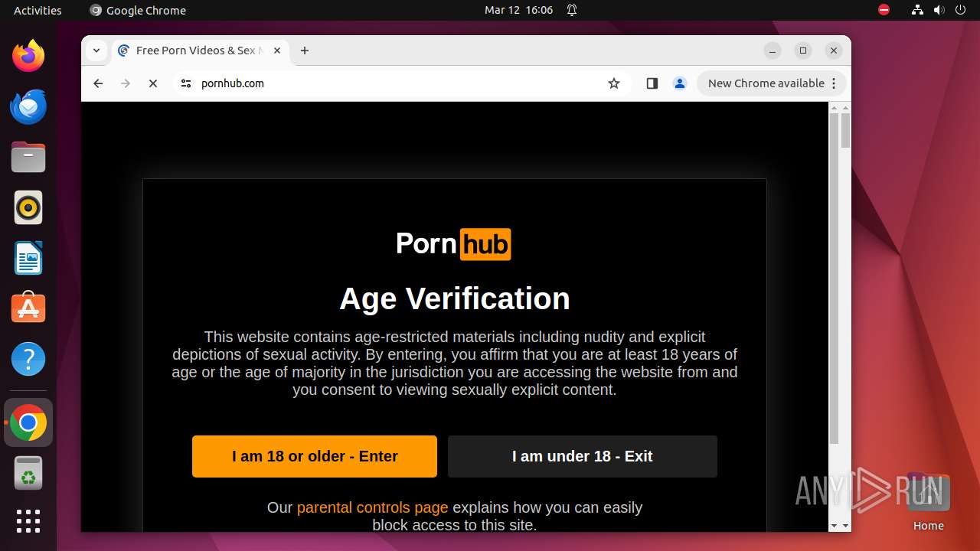
Task: Open the clock and calendar menu
Action: click(518, 10)
